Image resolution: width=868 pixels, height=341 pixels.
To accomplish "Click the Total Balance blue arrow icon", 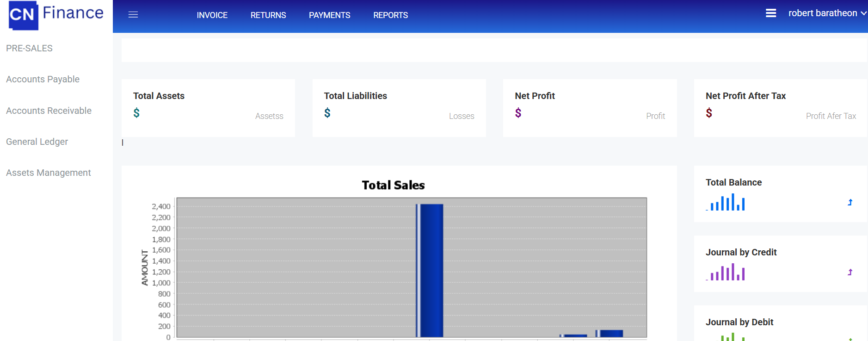I will pyautogui.click(x=850, y=202).
